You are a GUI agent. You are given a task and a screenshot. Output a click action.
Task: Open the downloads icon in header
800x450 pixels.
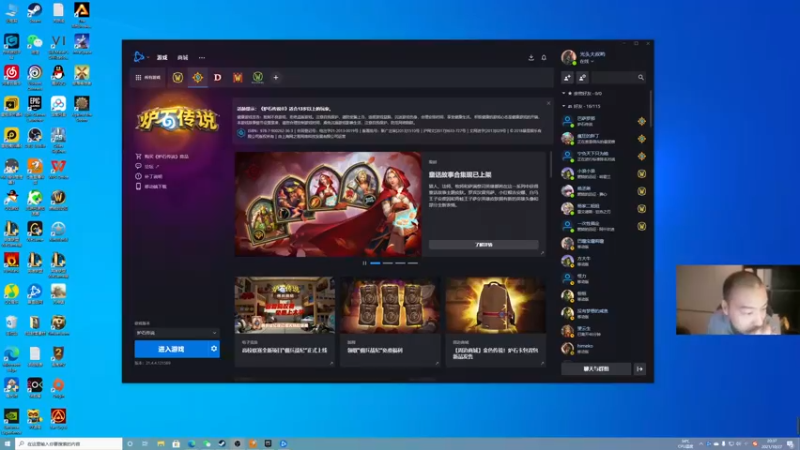[531, 58]
